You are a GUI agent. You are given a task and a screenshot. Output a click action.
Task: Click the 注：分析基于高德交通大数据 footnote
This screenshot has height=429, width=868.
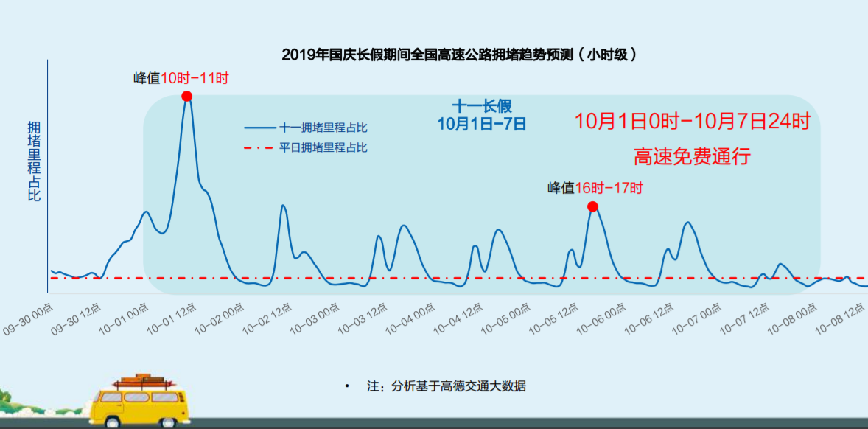coord(446,386)
